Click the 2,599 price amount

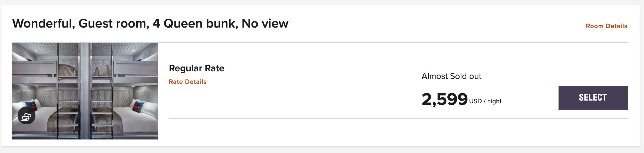click(x=444, y=99)
